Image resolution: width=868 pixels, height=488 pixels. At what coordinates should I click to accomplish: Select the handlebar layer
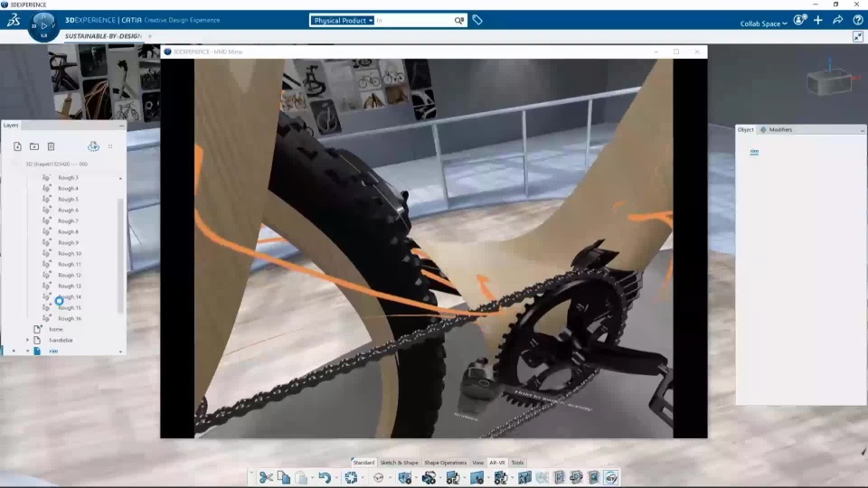click(61, 341)
